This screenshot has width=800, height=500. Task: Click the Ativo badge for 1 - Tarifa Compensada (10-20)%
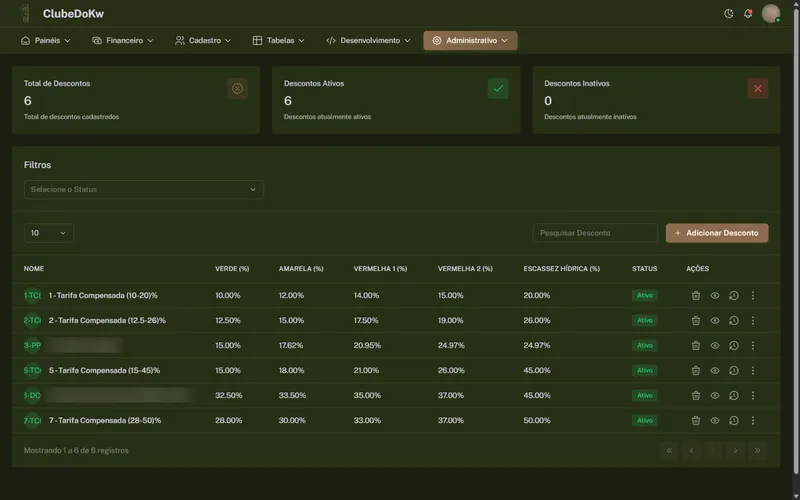pos(644,295)
